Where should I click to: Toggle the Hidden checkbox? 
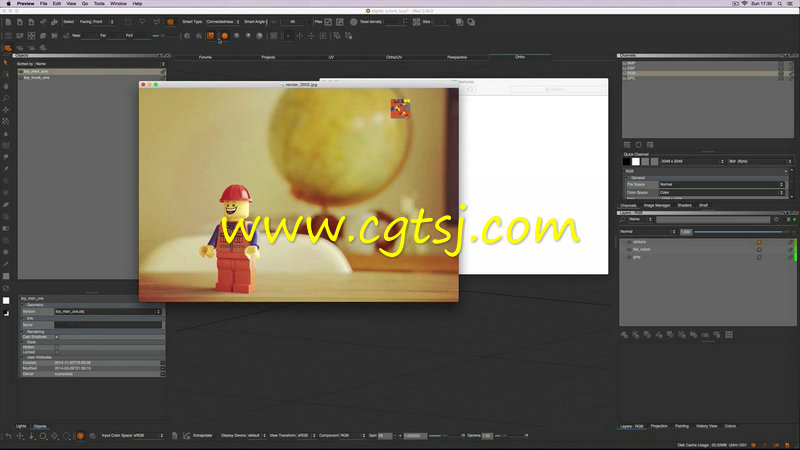[57, 347]
